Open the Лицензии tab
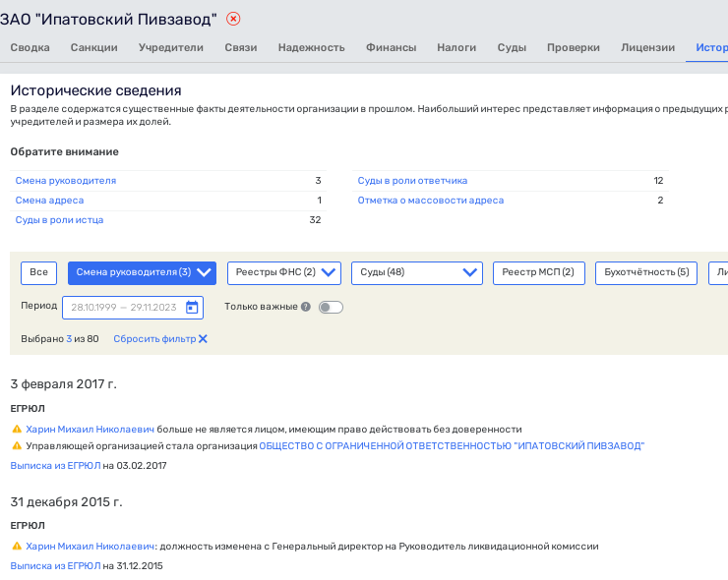This screenshot has height=580, width=728. pos(647,47)
